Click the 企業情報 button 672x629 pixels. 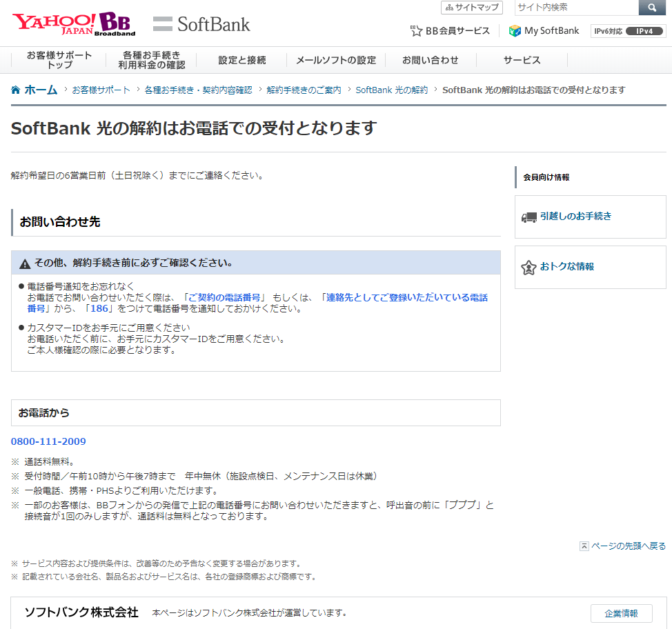622,613
